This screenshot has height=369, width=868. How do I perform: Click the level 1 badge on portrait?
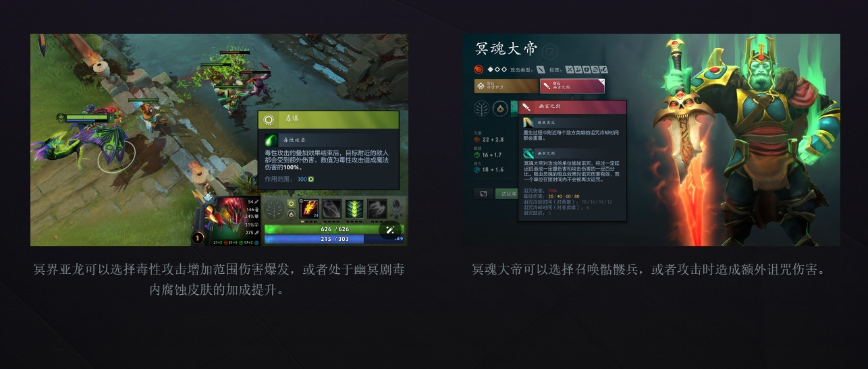198,237
